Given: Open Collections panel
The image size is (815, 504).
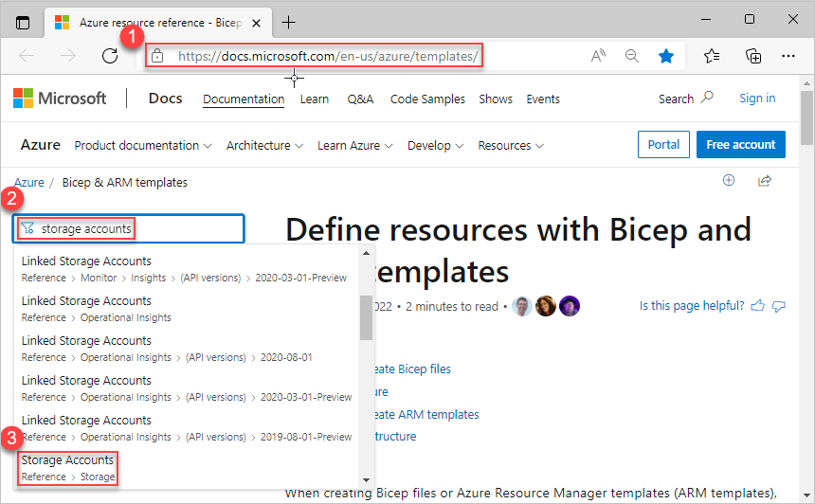Looking at the screenshot, I should pos(753,56).
